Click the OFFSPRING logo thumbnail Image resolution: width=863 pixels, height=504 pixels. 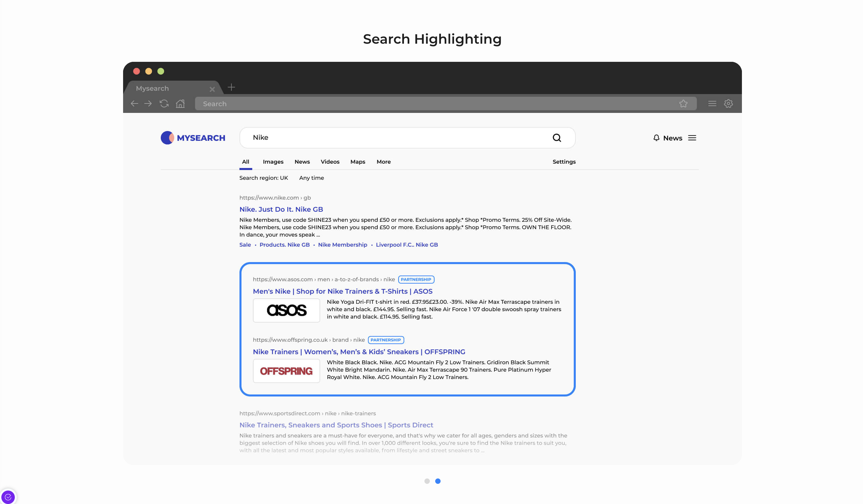click(286, 371)
